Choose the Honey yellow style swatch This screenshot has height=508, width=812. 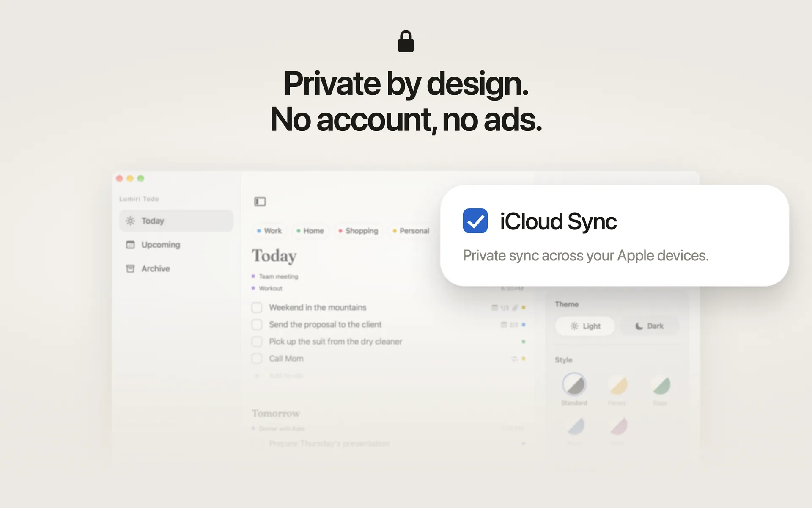pyautogui.click(x=617, y=384)
